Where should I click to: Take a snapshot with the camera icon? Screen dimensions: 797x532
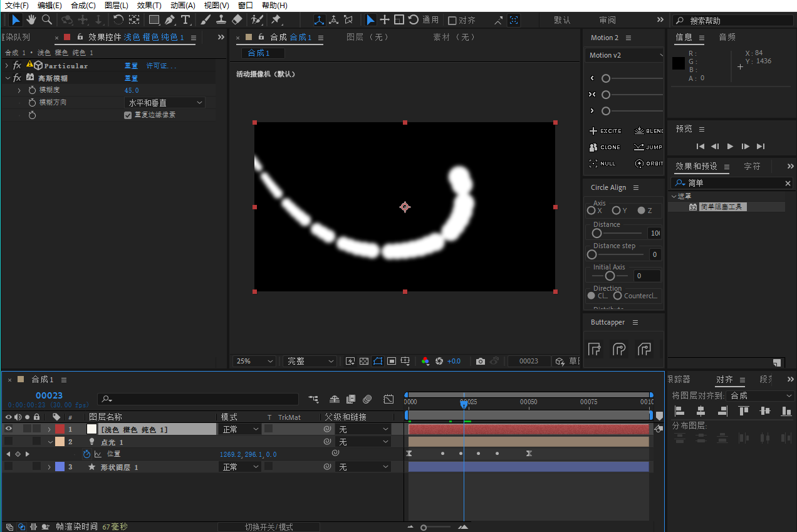pyautogui.click(x=480, y=361)
